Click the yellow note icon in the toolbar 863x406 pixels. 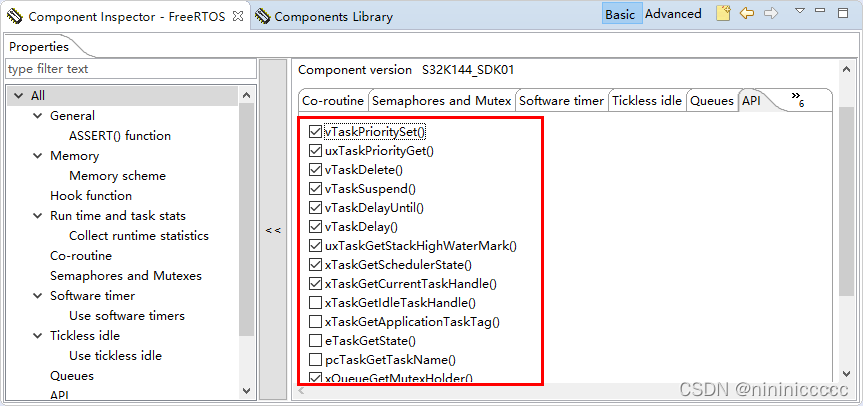pyautogui.click(x=723, y=13)
